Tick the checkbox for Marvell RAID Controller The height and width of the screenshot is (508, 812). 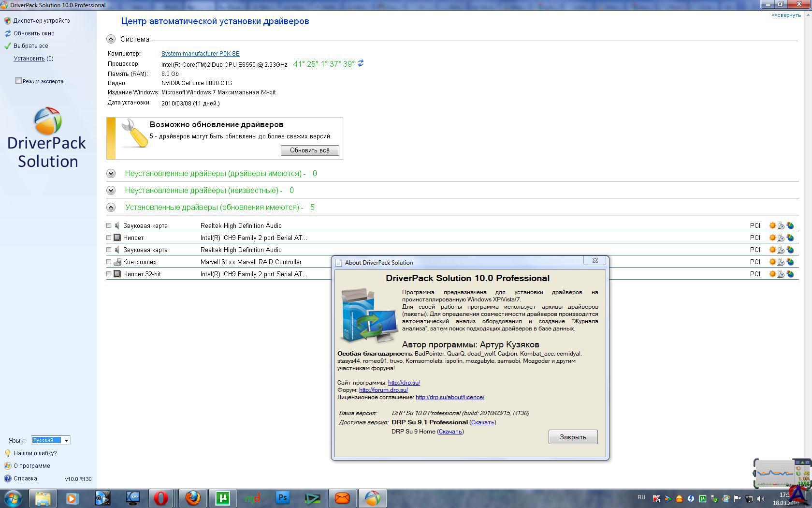[109, 262]
